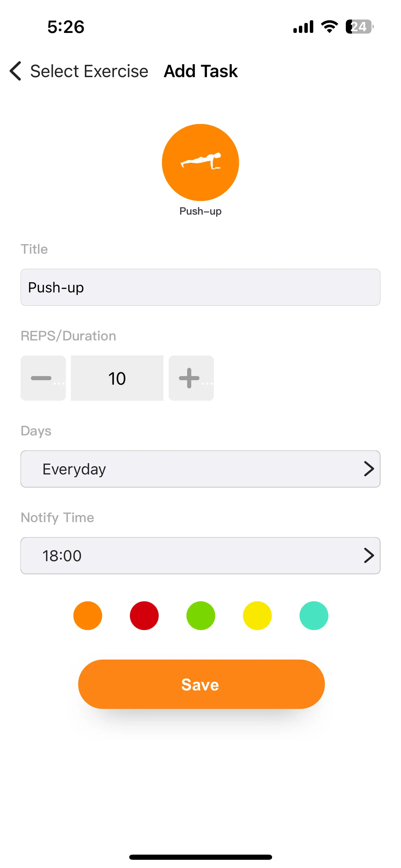
Task: Open the 18:00 notify time picker
Action: [200, 555]
